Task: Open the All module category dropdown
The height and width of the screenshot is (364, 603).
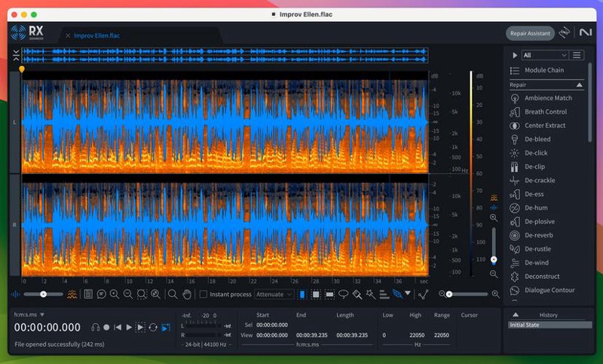Action: (x=544, y=55)
